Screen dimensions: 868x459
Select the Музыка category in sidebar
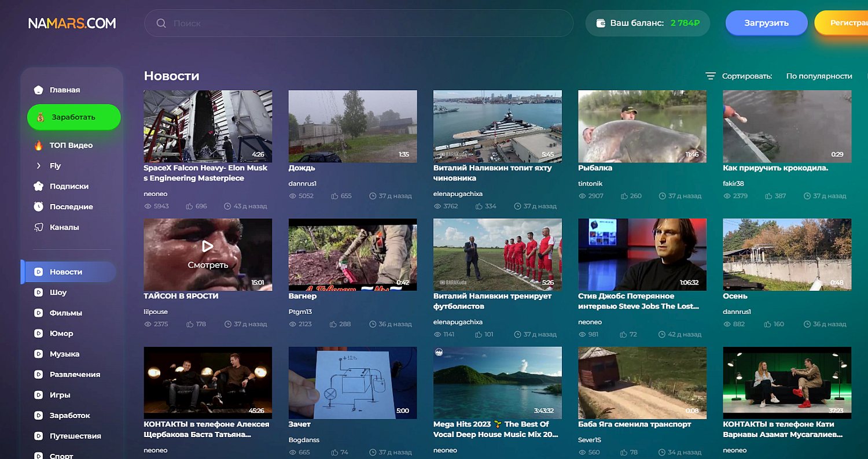pyautogui.click(x=64, y=354)
